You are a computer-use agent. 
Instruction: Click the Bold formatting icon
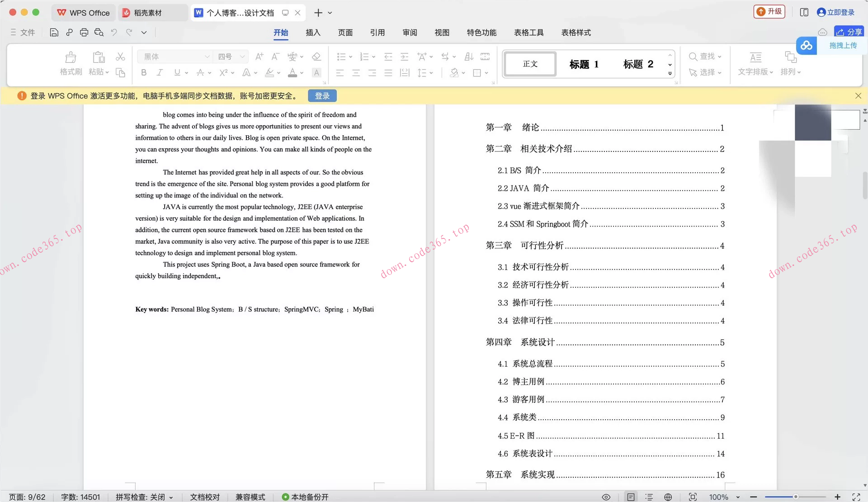coord(144,73)
